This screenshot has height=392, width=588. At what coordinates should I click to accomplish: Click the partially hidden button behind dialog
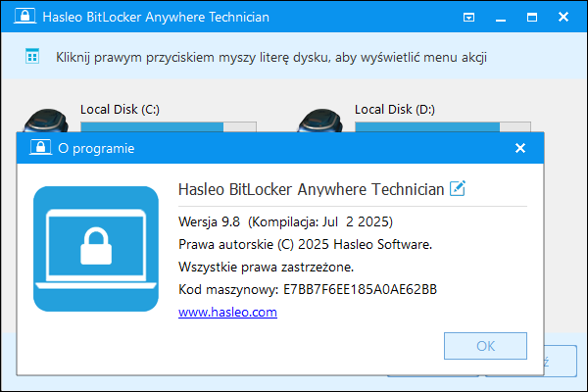[561, 361]
